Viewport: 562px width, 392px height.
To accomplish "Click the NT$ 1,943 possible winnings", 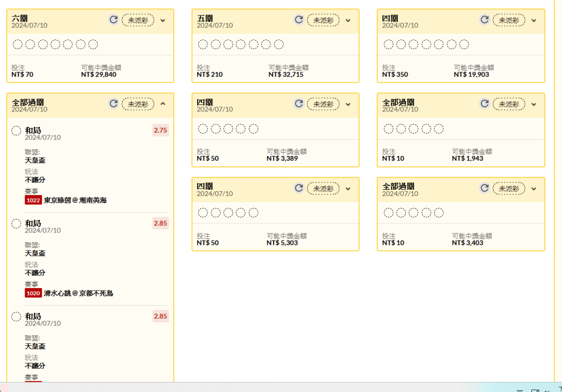I will pos(467,158).
